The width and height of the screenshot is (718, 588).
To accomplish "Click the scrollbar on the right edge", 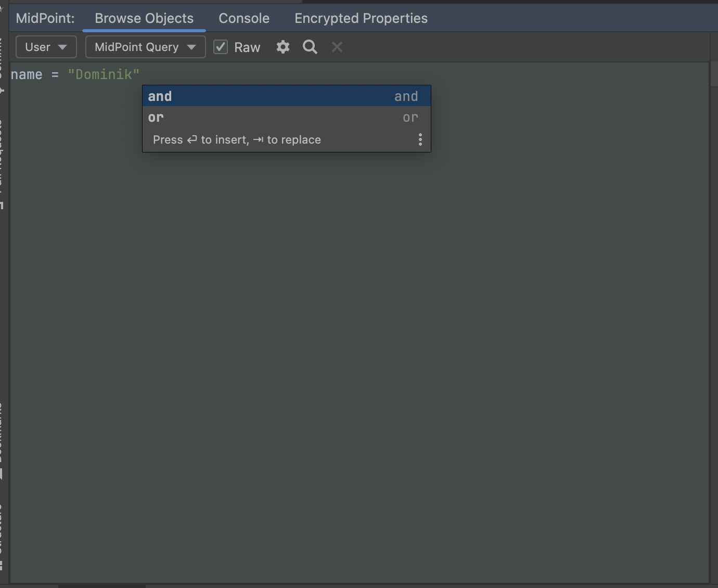I will (x=715, y=73).
